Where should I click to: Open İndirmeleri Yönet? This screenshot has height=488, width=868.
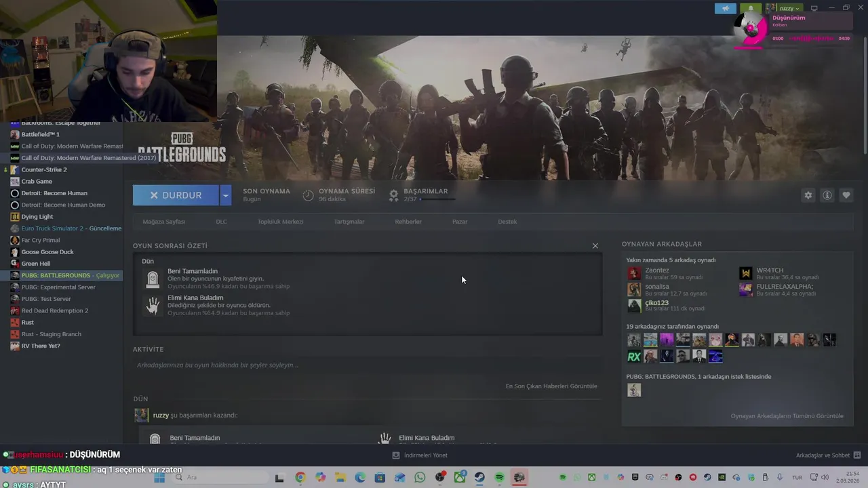point(425,455)
